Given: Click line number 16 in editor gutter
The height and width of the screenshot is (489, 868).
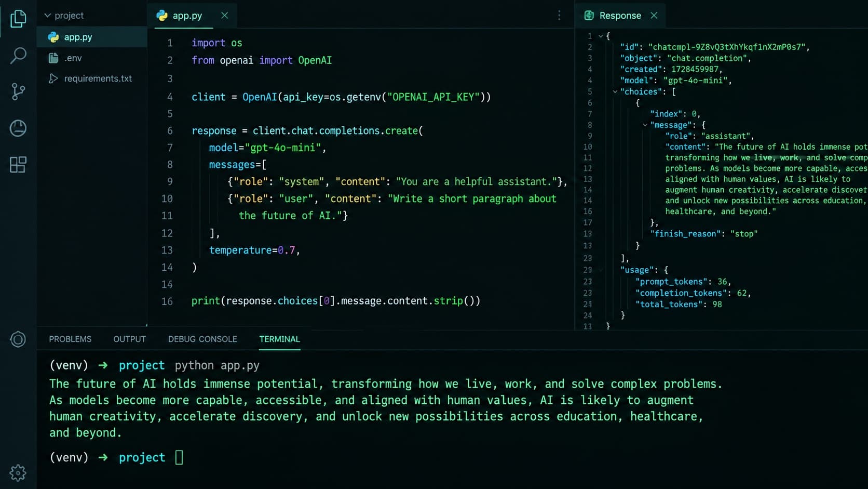Looking at the screenshot, I should pyautogui.click(x=167, y=301).
